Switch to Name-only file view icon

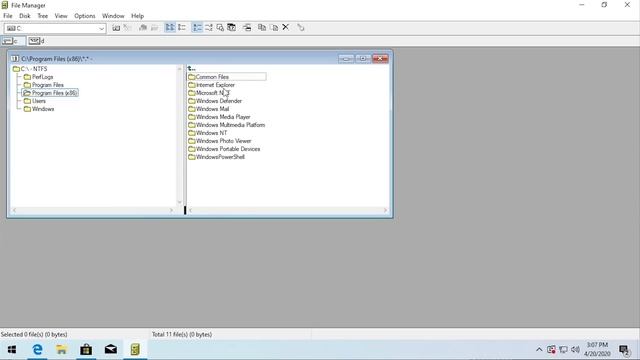point(170,28)
